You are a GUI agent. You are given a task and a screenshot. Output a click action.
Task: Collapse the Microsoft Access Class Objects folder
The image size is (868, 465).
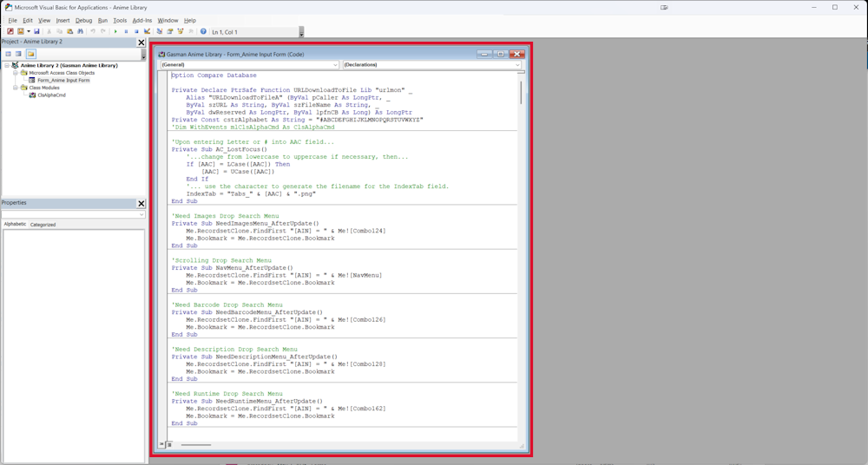(x=16, y=73)
